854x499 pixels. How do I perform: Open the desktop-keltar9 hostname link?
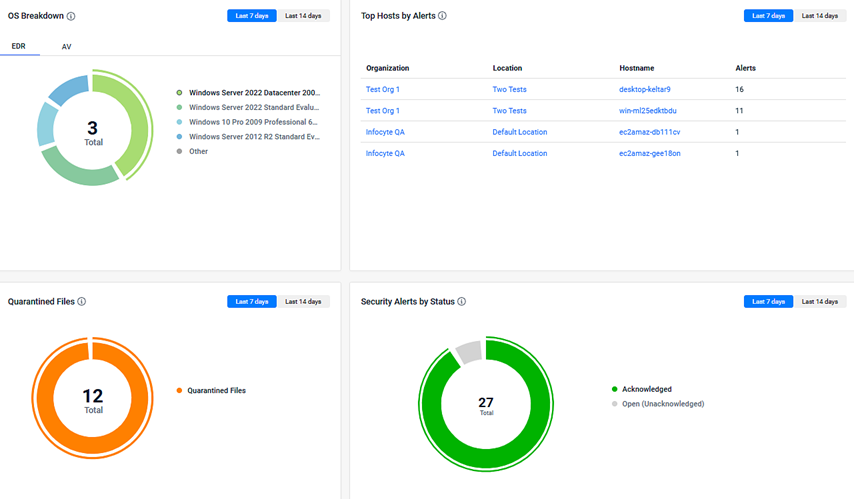[645, 90]
